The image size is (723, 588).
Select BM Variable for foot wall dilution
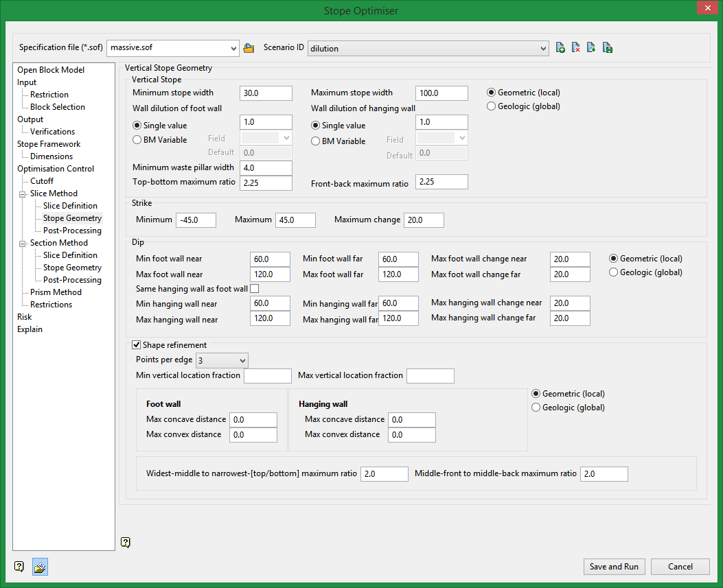pyautogui.click(x=137, y=140)
